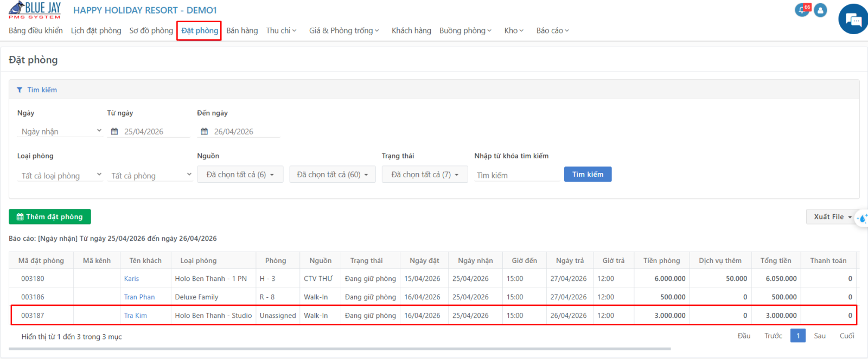The height and width of the screenshot is (359, 868).
Task: Open the Tất cả phòng dropdown
Action: click(150, 176)
